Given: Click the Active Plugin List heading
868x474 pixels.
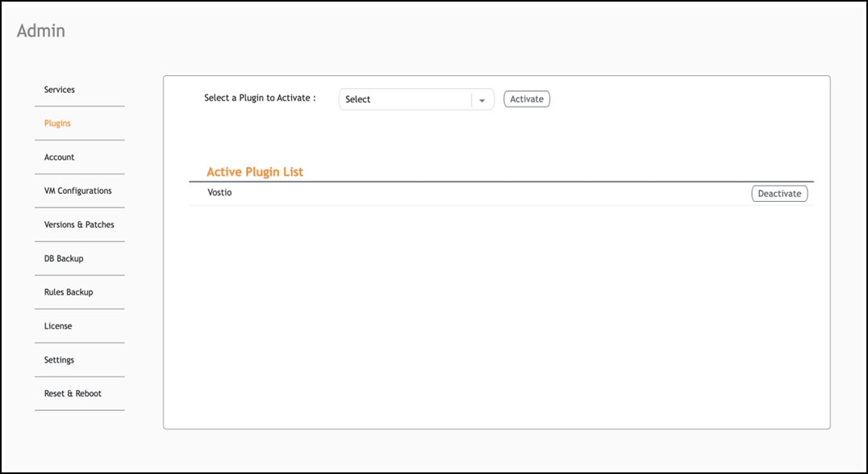Looking at the screenshot, I should pyautogui.click(x=255, y=172).
